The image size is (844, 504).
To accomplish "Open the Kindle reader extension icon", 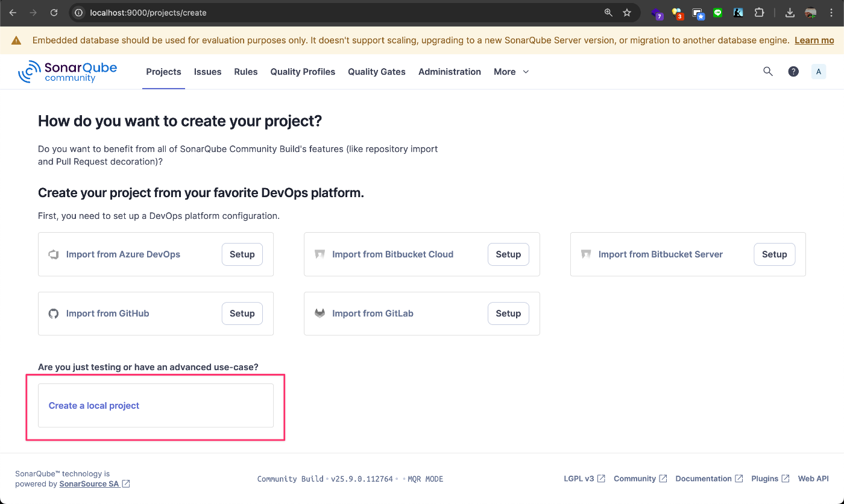I will 738,12.
